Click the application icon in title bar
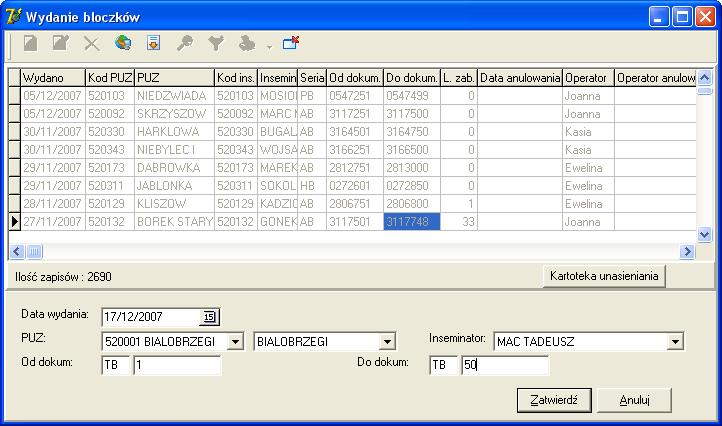722x426 pixels. point(13,17)
